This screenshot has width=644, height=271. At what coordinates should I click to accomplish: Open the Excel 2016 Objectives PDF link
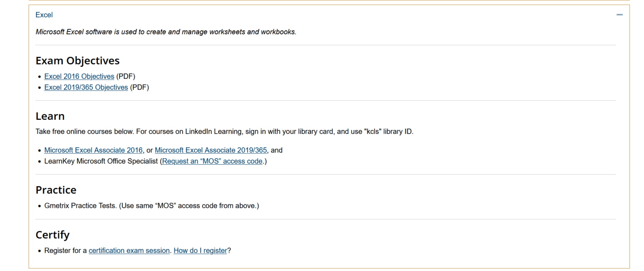click(x=79, y=76)
